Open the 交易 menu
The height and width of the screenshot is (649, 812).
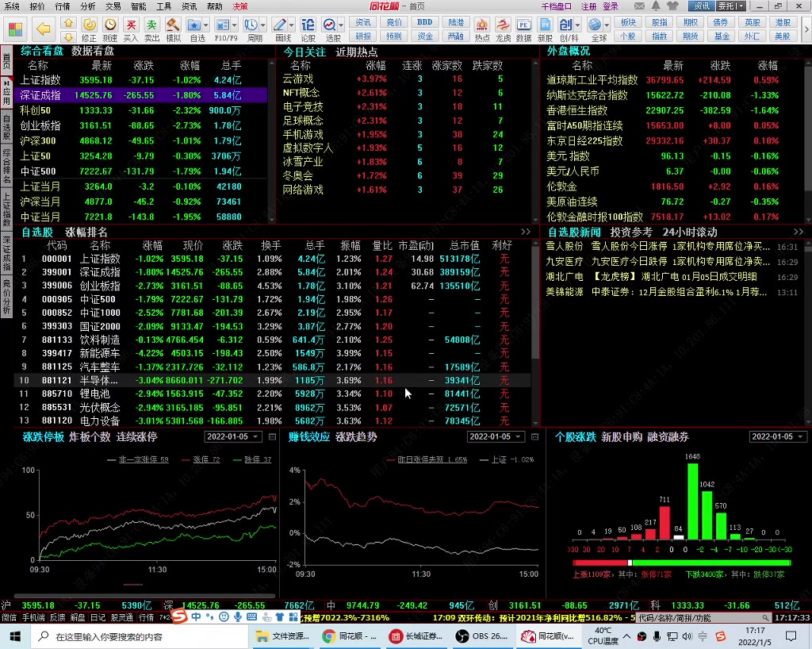tap(113, 6)
